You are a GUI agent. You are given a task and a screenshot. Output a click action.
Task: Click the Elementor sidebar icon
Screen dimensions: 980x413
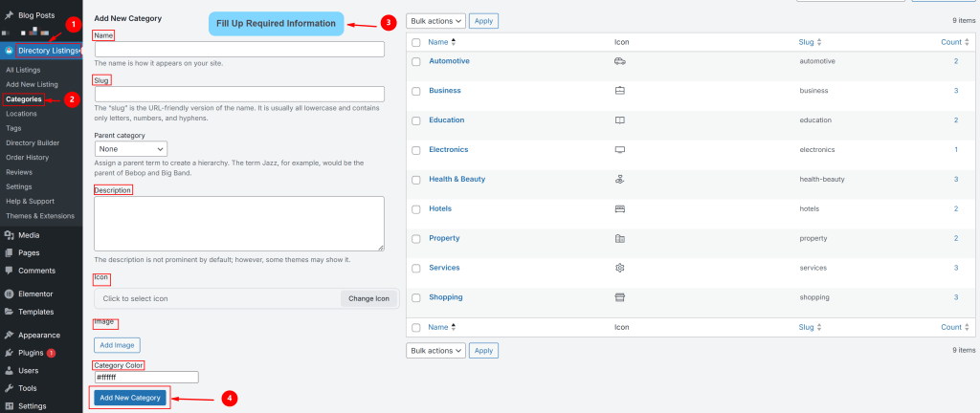coord(9,293)
